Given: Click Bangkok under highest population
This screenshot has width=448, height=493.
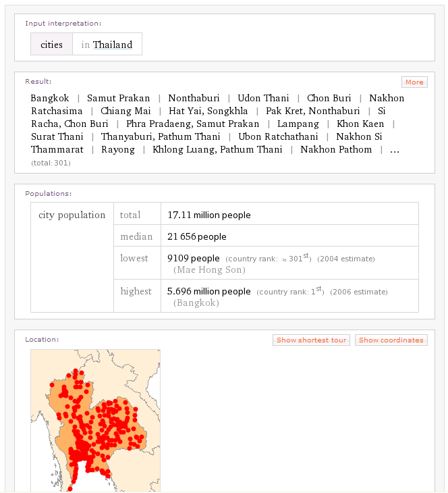Looking at the screenshot, I should 196,303.
